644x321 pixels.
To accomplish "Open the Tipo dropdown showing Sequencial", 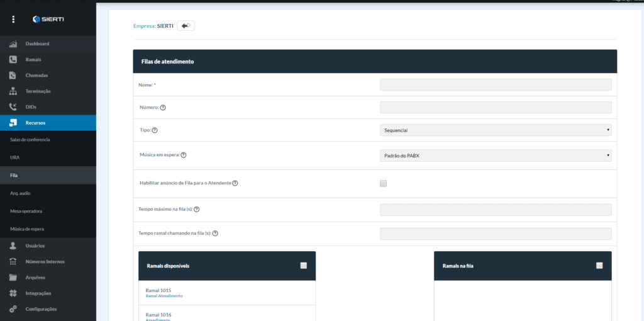I will (496, 130).
